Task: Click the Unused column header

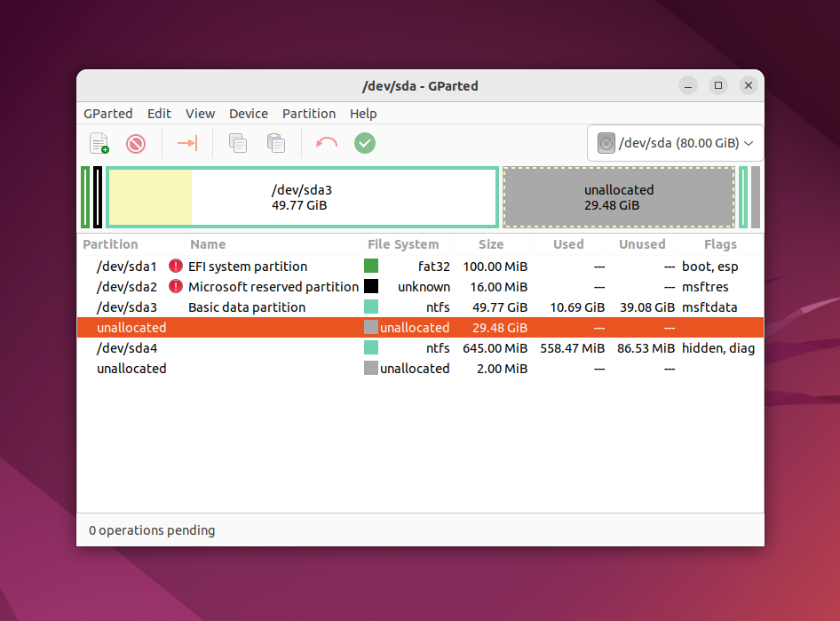Action: click(642, 244)
